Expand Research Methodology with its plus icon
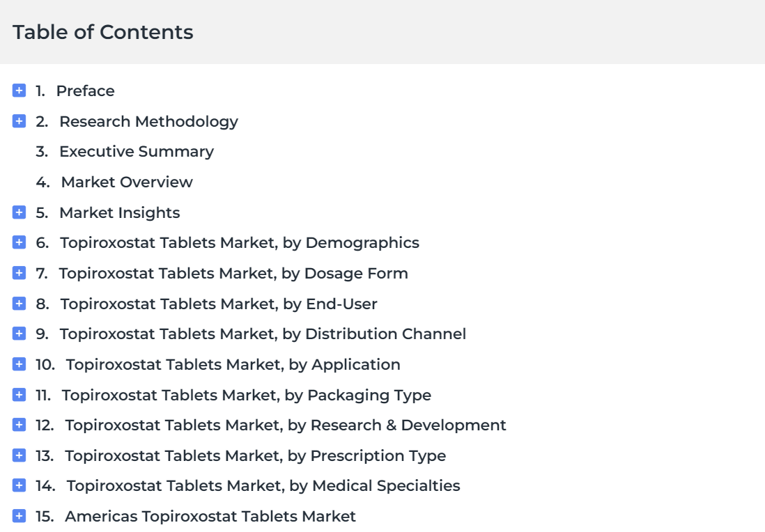 click(x=19, y=121)
